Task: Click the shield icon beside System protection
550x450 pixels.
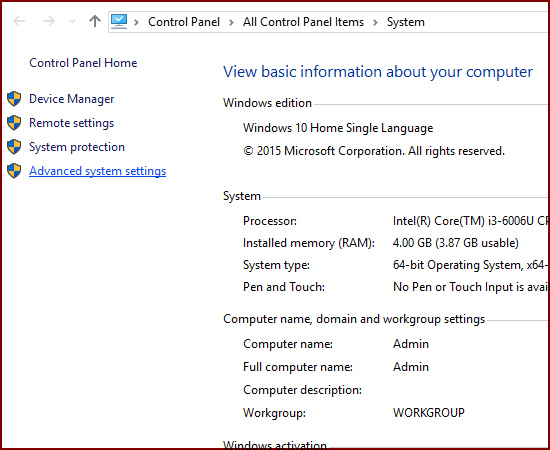Action: pos(14,147)
